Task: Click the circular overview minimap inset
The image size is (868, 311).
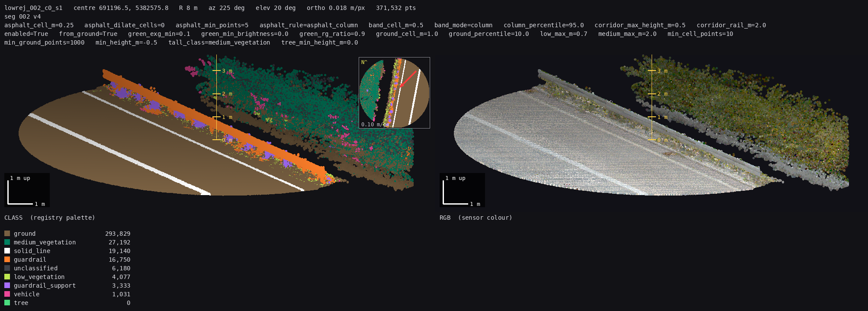Action: click(394, 93)
